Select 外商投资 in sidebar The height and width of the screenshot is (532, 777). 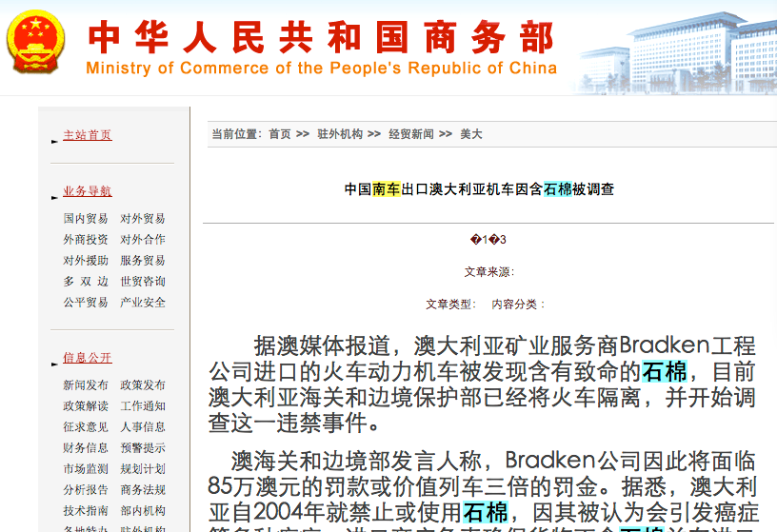point(86,239)
